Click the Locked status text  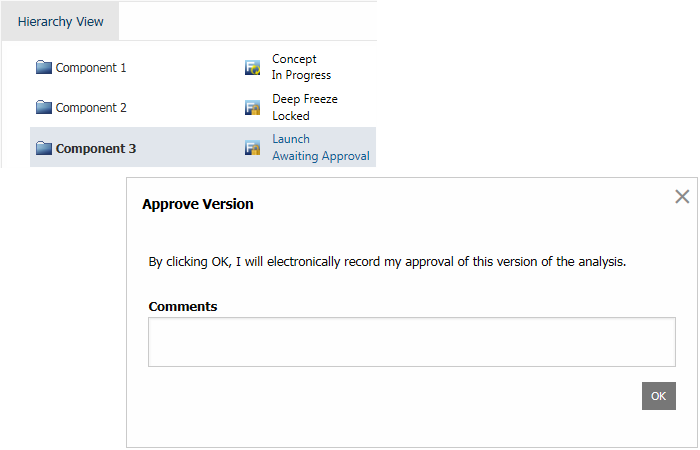pyautogui.click(x=291, y=116)
